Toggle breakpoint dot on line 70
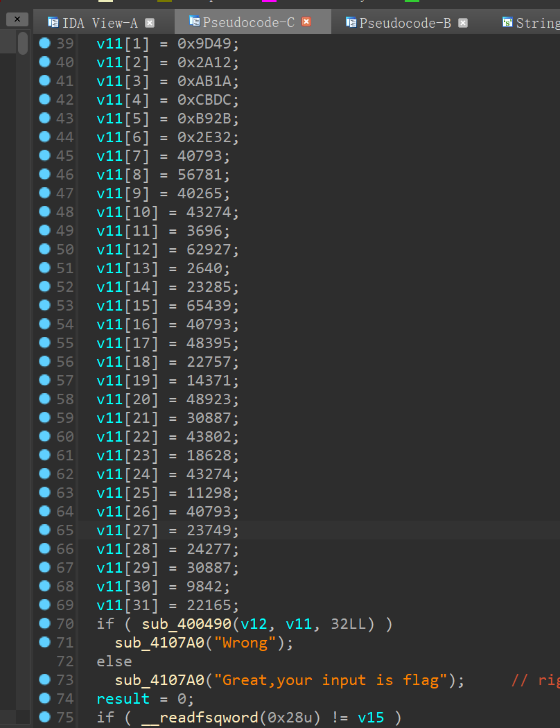The width and height of the screenshot is (560, 728). 45,623
